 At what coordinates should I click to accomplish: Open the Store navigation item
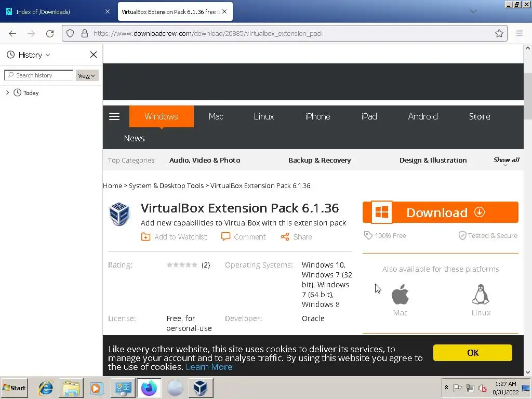point(480,116)
